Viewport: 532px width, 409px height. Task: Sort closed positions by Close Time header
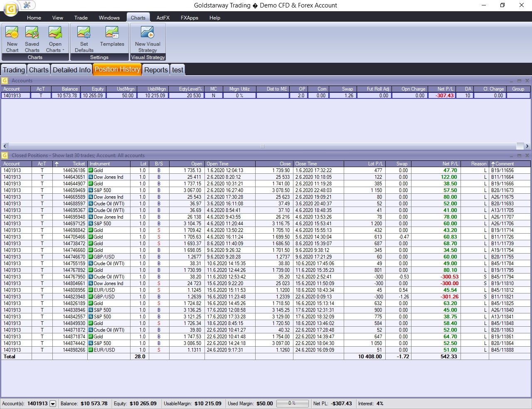click(x=318, y=164)
